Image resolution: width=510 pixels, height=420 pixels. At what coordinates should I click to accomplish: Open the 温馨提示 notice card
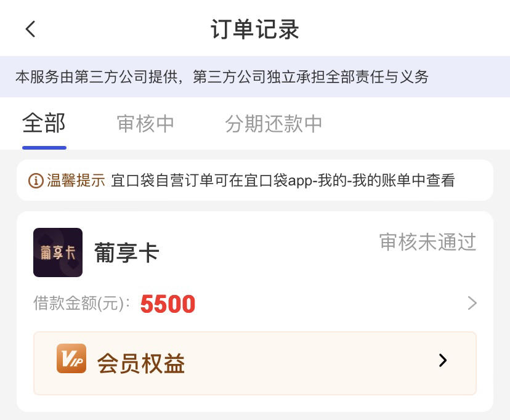tap(255, 180)
